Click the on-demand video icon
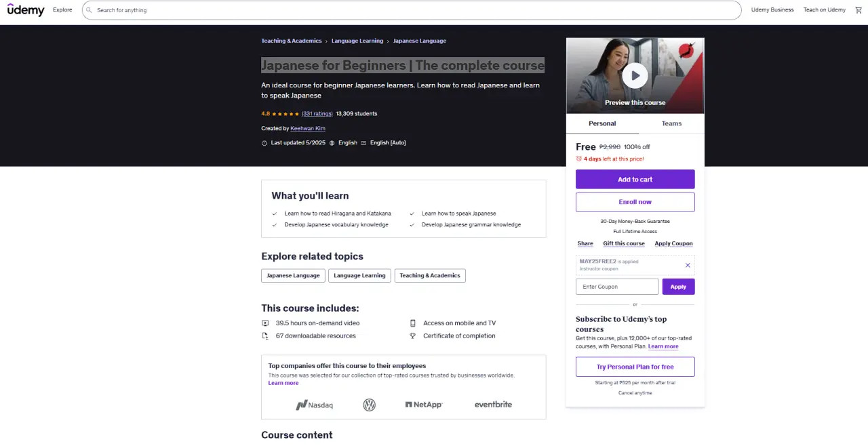 (x=266, y=323)
